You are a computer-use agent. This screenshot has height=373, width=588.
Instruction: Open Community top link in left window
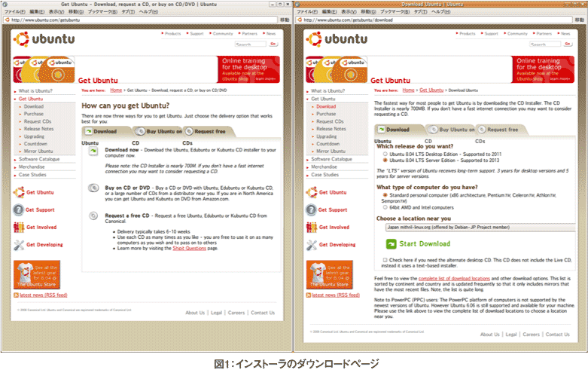coord(223,34)
